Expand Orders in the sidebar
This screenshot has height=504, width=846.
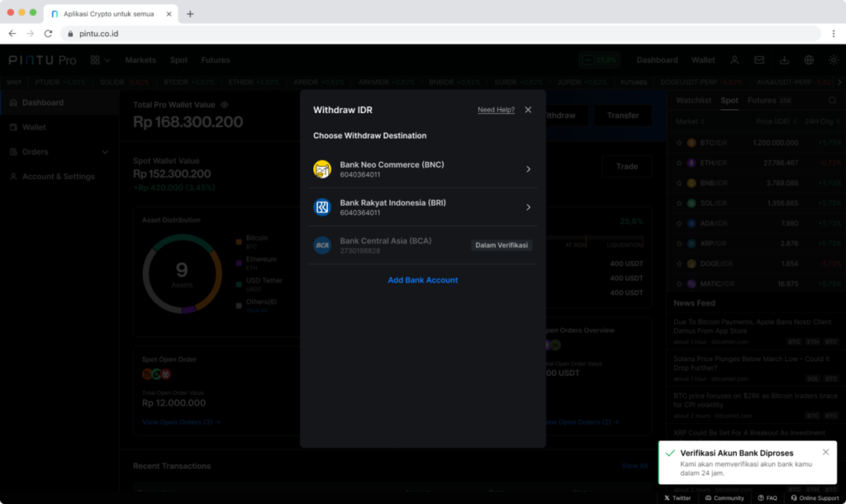click(x=59, y=152)
